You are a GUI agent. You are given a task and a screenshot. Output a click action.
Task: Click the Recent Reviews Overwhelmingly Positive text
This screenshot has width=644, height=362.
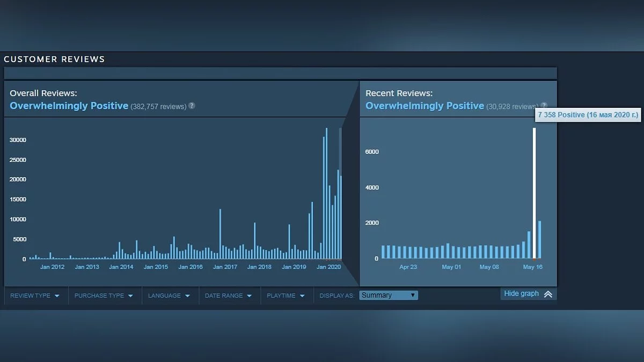pyautogui.click(x=425, y=106)
